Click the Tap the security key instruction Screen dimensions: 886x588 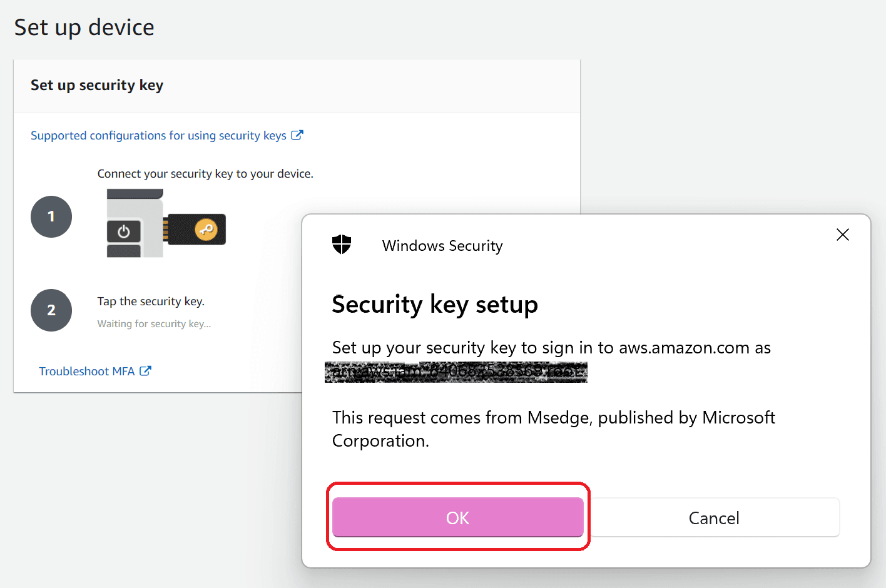point(151,302)
